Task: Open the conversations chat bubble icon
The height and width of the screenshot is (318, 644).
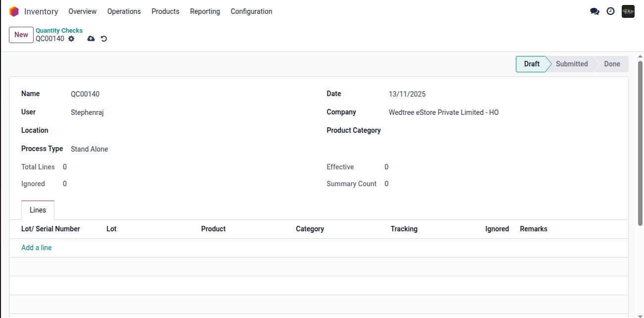Action: click(x=595, y=11)
